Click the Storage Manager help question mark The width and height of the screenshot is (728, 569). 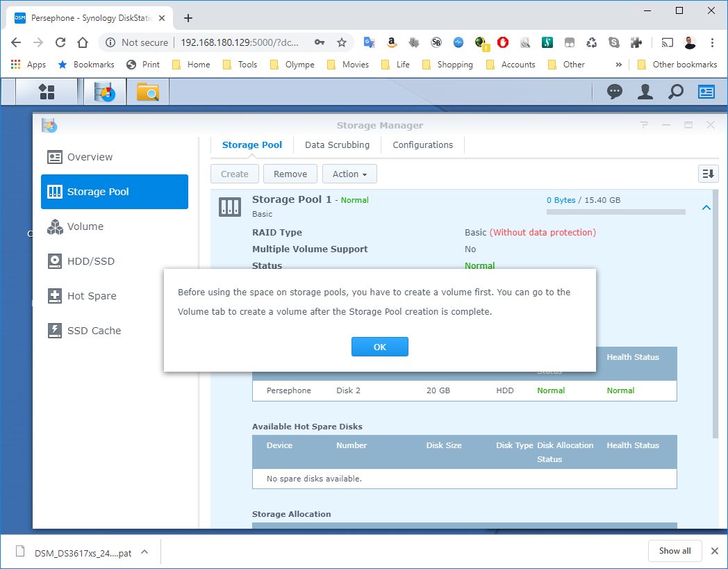click(644, 125)
